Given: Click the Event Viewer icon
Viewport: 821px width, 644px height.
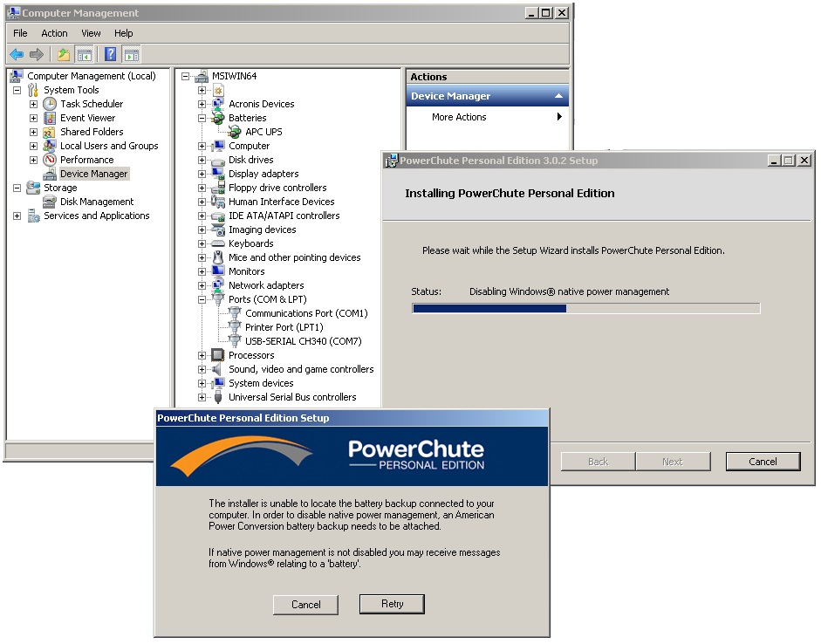Looking at the screenshot, I should coord(50,118).
